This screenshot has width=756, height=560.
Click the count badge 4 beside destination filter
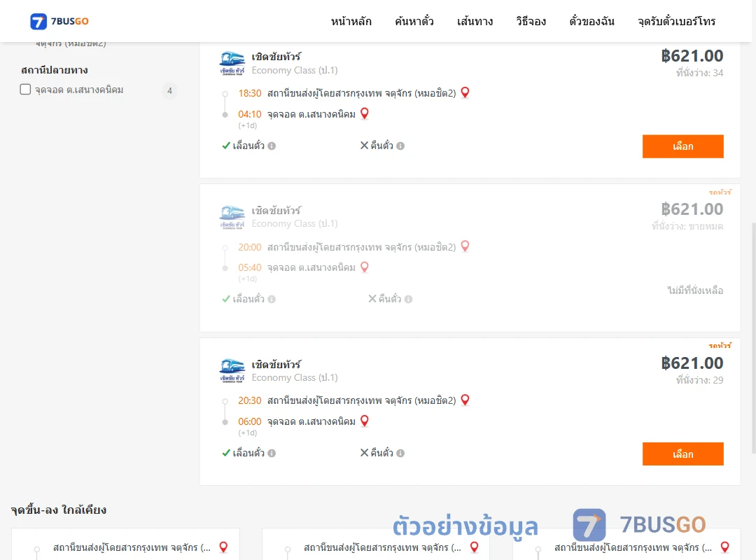[169, 90]
